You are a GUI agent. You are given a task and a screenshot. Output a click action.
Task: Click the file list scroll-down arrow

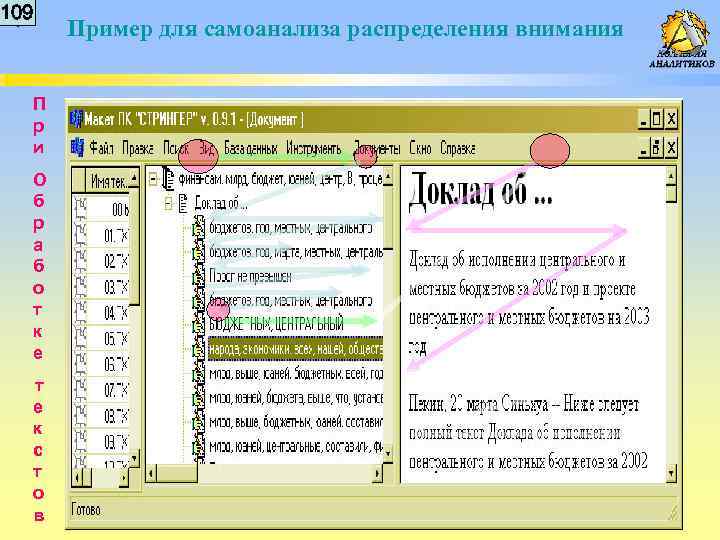click(134, 459)
